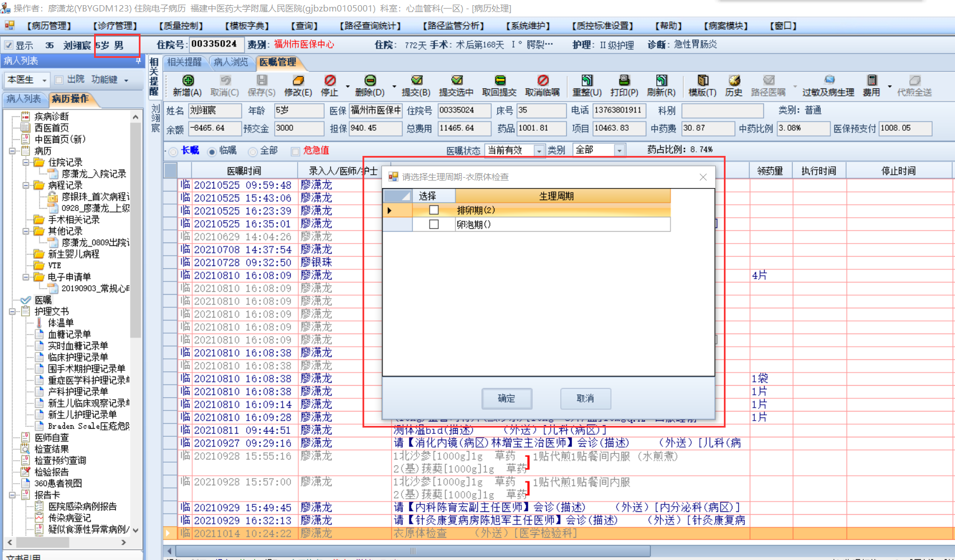Click the 床号 input field
The width and height of the screenshot is (955, 560).
point(541,110)
